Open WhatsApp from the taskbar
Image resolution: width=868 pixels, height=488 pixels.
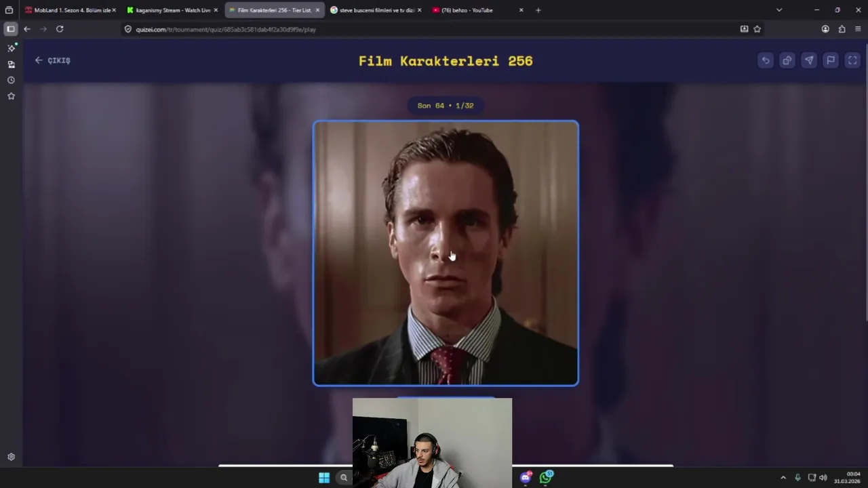(547, 477)
